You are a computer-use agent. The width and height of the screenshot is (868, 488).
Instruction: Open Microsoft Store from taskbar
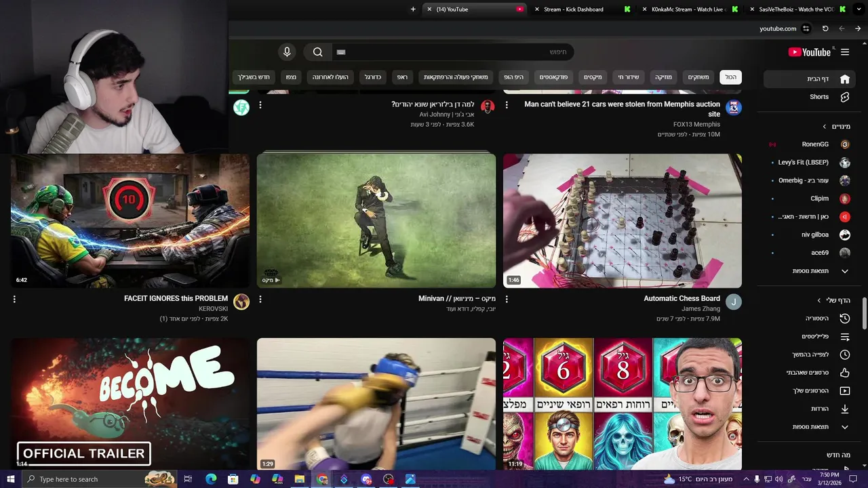click(x=233, y=479)
